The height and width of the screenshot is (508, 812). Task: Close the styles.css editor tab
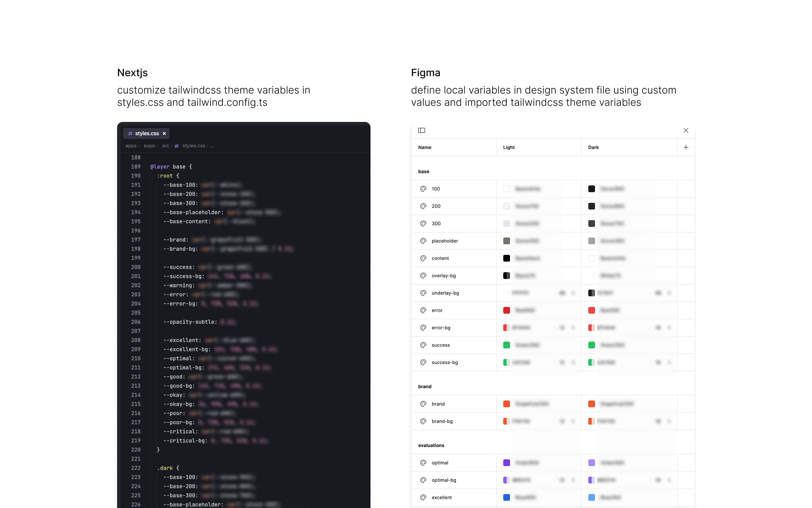click(x=164, y=133)
